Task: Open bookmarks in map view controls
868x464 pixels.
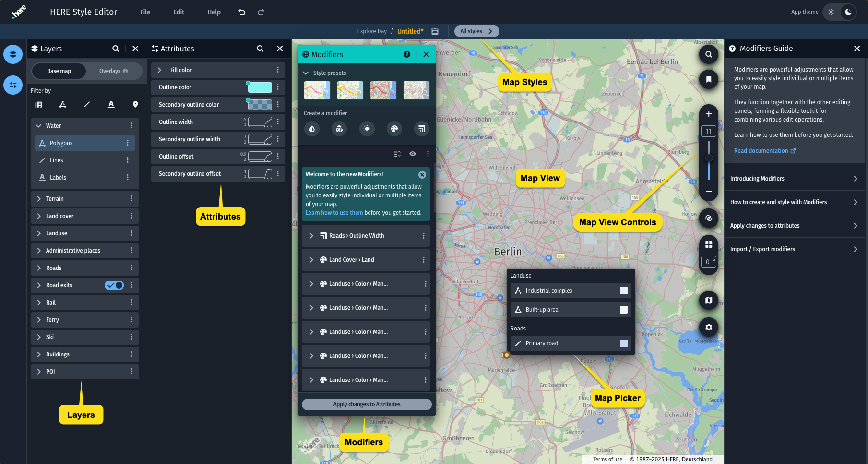Action: point(709,79)
